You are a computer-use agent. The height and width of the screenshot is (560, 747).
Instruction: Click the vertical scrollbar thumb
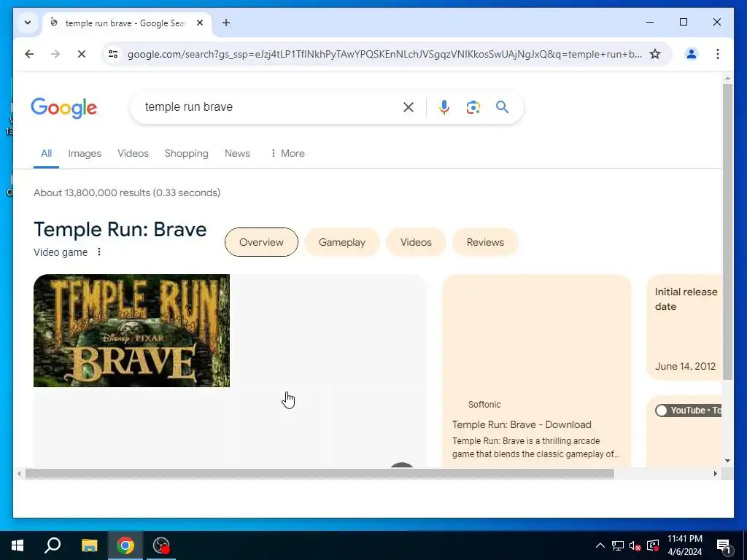click(727, 231)
